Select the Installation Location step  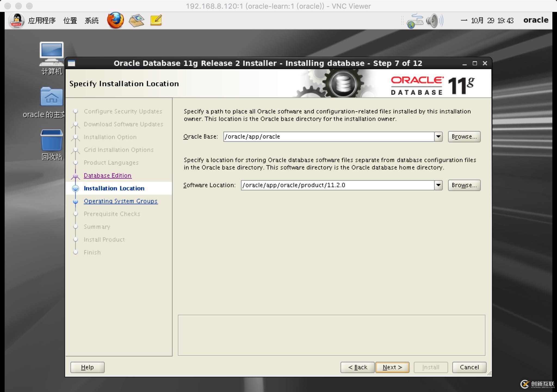(114, 188)
